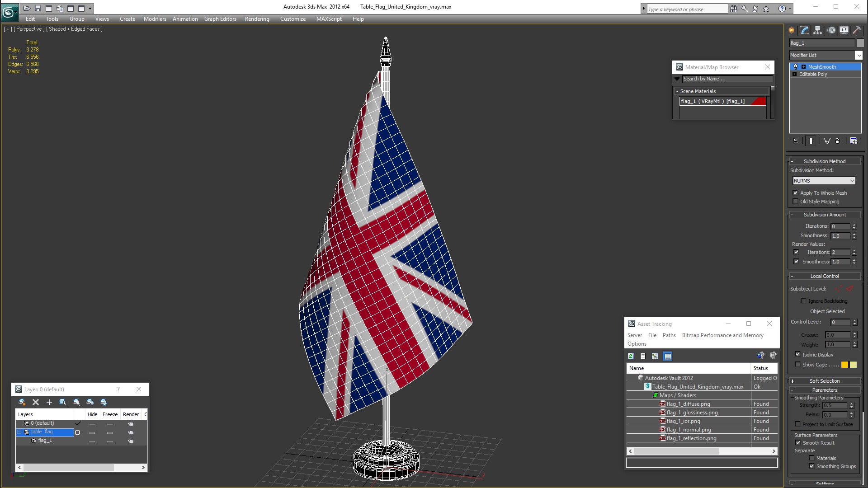The width and height of the screenshot is (868, 488).
Task: Click the Open File folder icon in title bar
Action: [27, 8]
